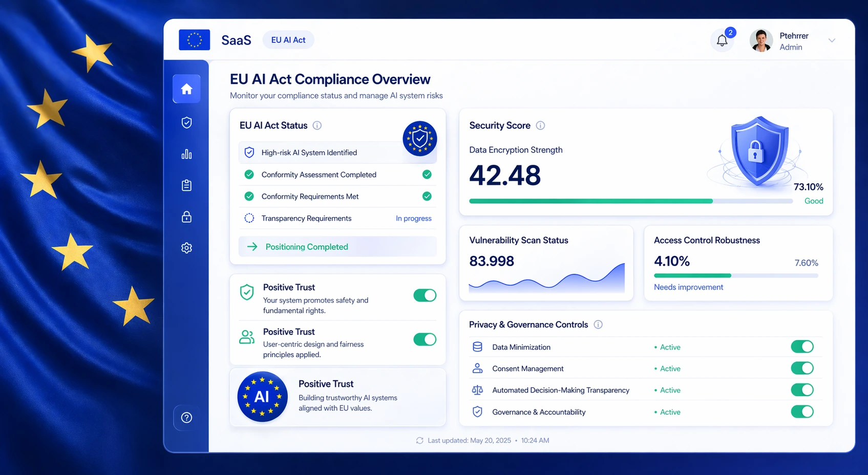Viewport: 868px width, 475px height.
Task: Click the Positioning Completed button
Action: coord(337,247)
